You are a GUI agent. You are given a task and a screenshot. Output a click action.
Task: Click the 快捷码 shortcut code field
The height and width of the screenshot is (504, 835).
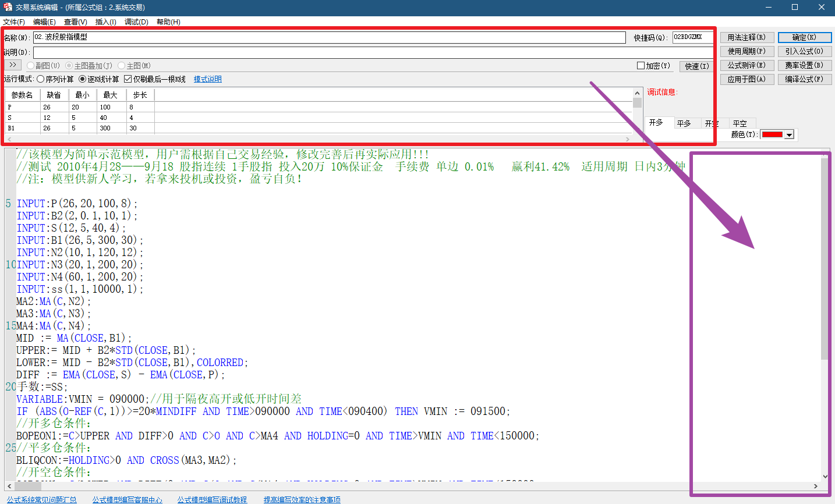(692, 37)
